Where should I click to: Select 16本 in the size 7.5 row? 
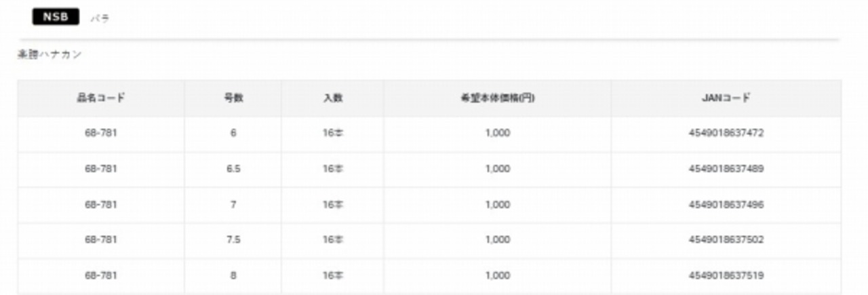(x=333, y=240)
